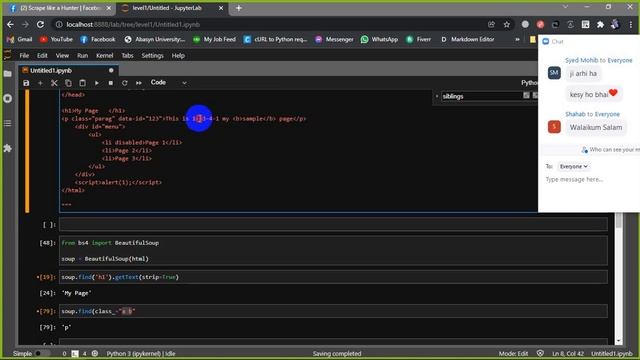Open YouTube bookmark

tap(56, 39)
